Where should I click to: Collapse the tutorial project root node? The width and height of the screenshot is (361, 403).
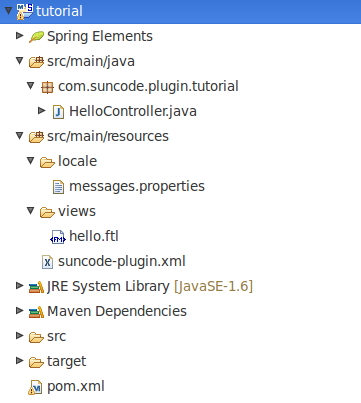tap(8, 10)
